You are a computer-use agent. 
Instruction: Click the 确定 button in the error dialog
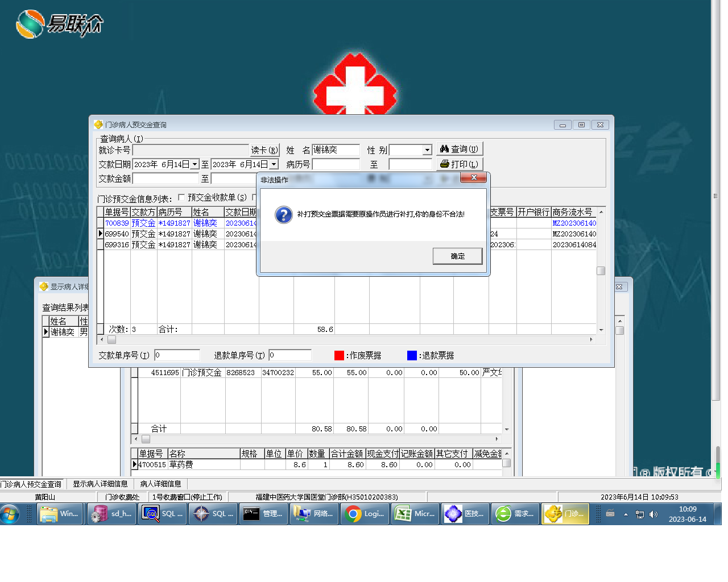[457, 256]
